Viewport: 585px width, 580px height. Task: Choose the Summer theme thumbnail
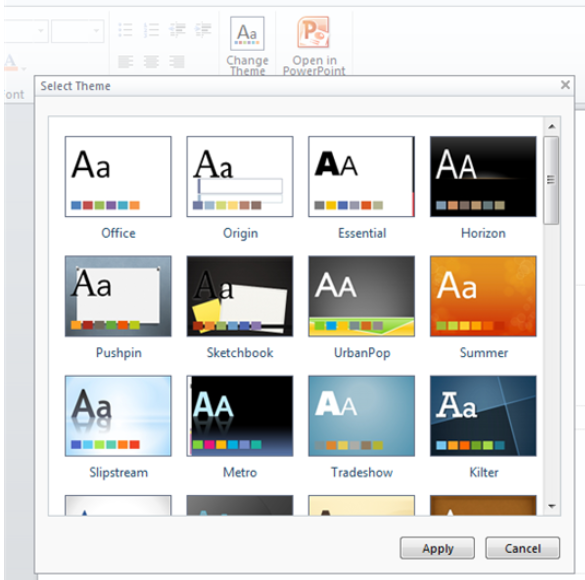tap(483, 296)
